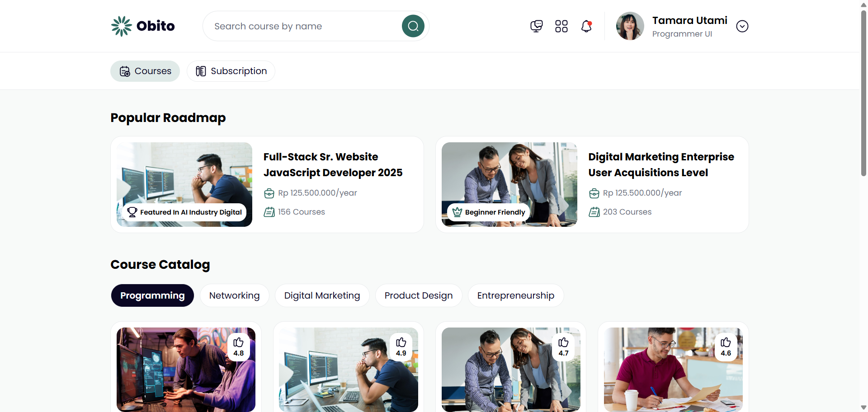Click thumbs-up rating 4.9 badge
The width and height of the screenshot is (868, 412).
(x=401, y=346)
